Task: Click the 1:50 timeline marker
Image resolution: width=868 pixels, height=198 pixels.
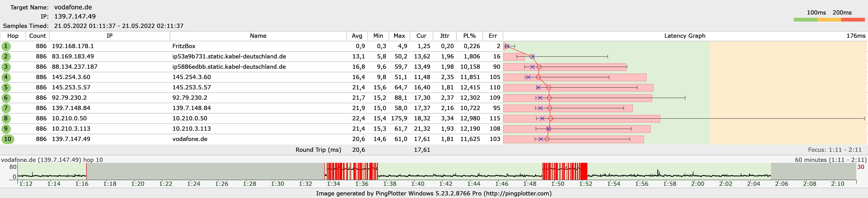Action: [x=558, y=184]
